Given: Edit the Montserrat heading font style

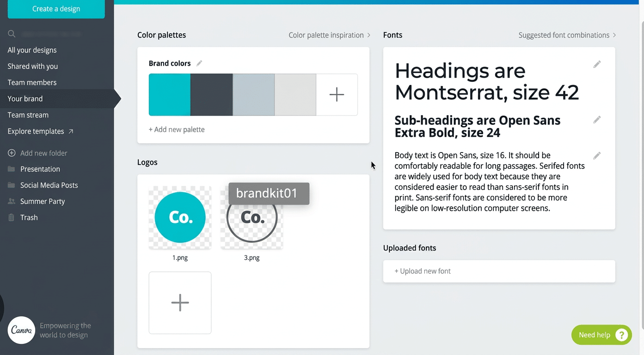Looking at the screenshot, I should pos(597,64).
